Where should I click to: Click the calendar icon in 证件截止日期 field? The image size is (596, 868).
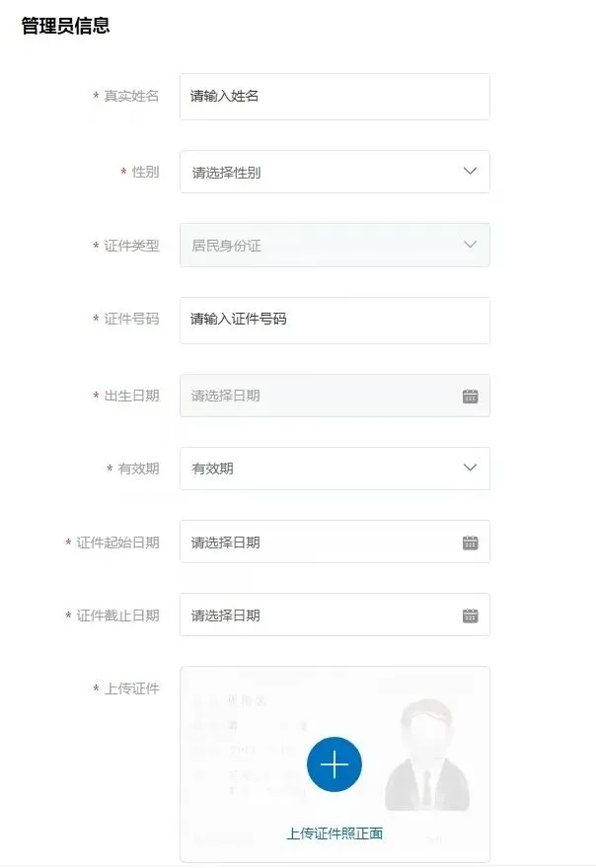tap(470, 615)
